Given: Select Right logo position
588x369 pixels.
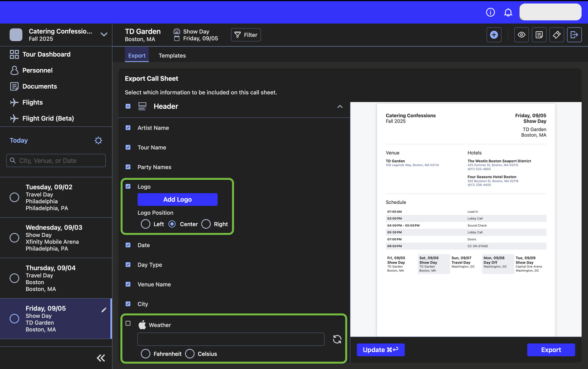Looking at the screenshot, I should pos(206,224).
